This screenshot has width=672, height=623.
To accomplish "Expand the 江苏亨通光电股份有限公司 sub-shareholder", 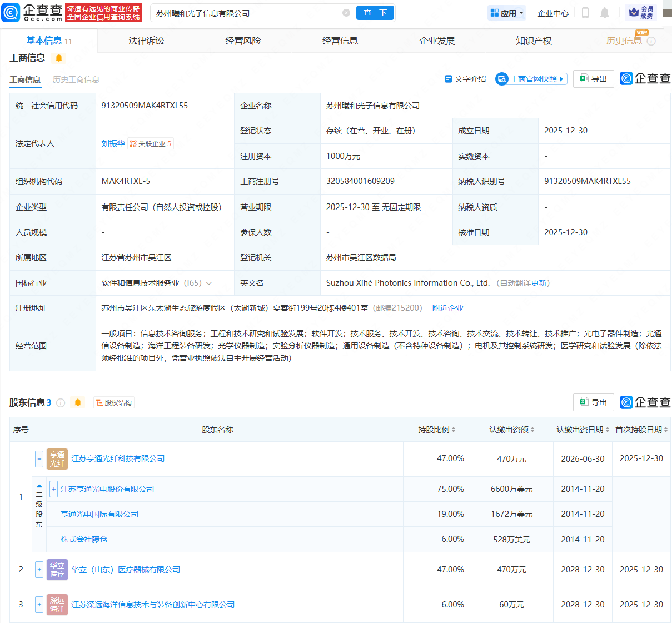I will click(x=53, y=489).
